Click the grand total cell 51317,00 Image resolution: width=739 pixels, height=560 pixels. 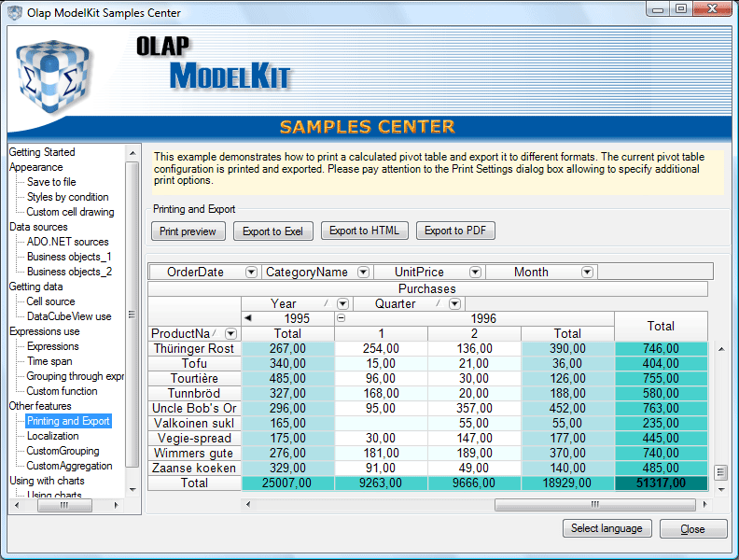click(x=662, y=483)
